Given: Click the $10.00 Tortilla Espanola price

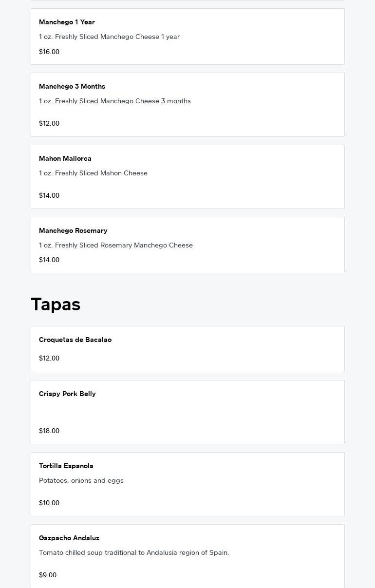Looking at the screenshot, I should tap(49, 503).
